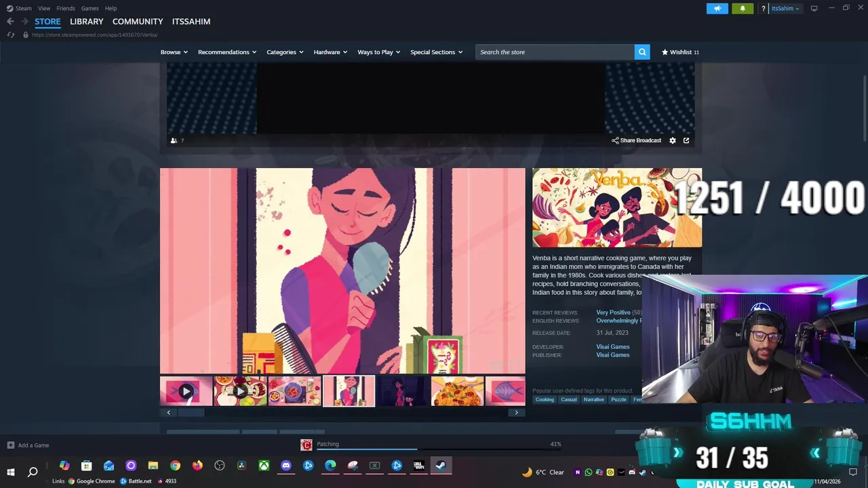The image size is (868, 488).
Task: Open Firefox from taskbar
Action: click(x=197, y=466)
